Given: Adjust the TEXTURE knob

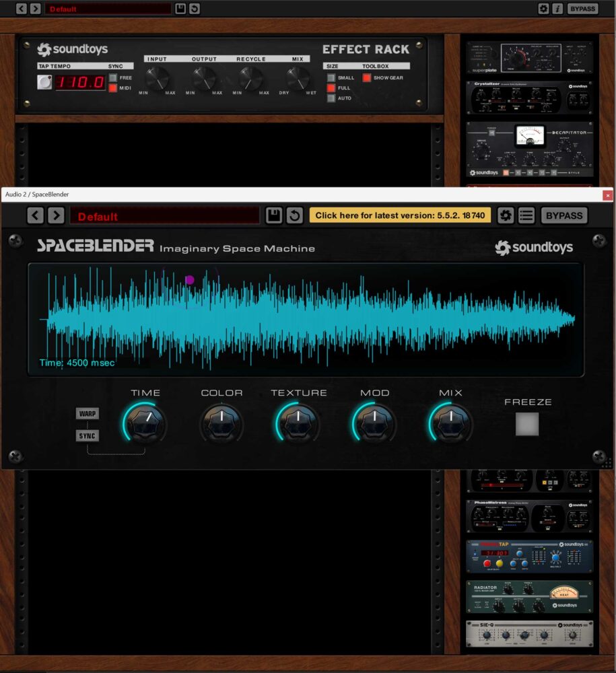Looking at the screenshot, I should [x=298, y=423].
